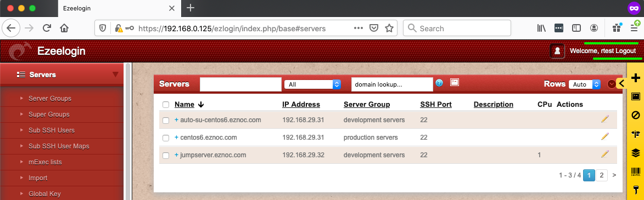
Task: Open Sub SSH User Maps menu item
Action: click(x=59, y=146)
